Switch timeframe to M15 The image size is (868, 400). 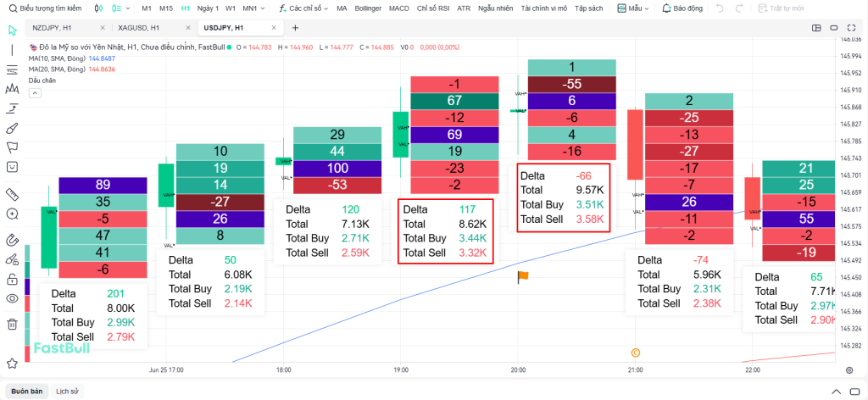pyautogui.click(x=166, y=8)
